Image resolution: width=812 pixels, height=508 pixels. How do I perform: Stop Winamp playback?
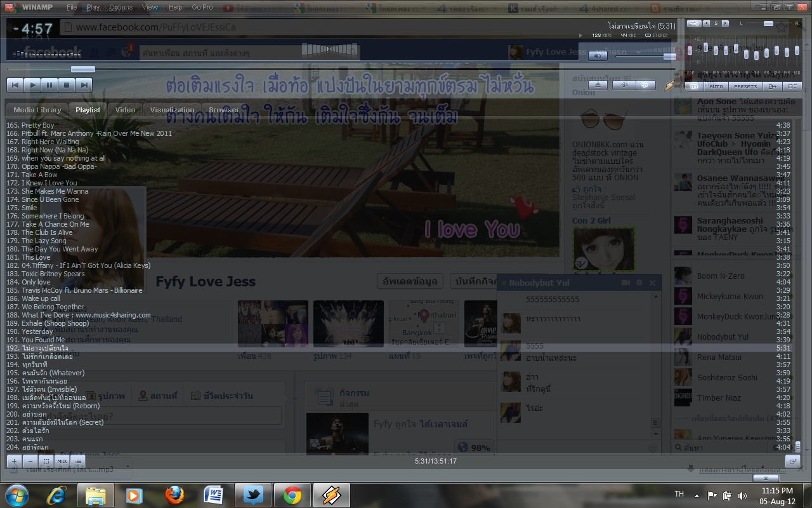pos(67,84)
